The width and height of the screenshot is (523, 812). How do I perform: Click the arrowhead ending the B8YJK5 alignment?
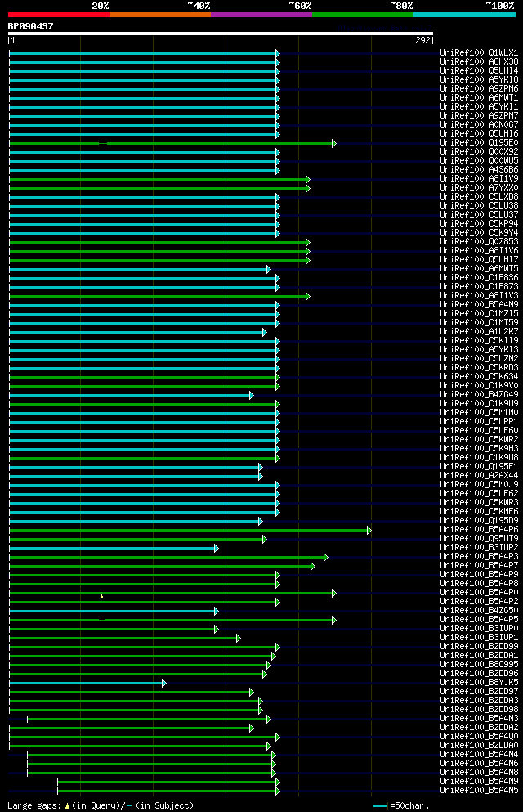164,683
